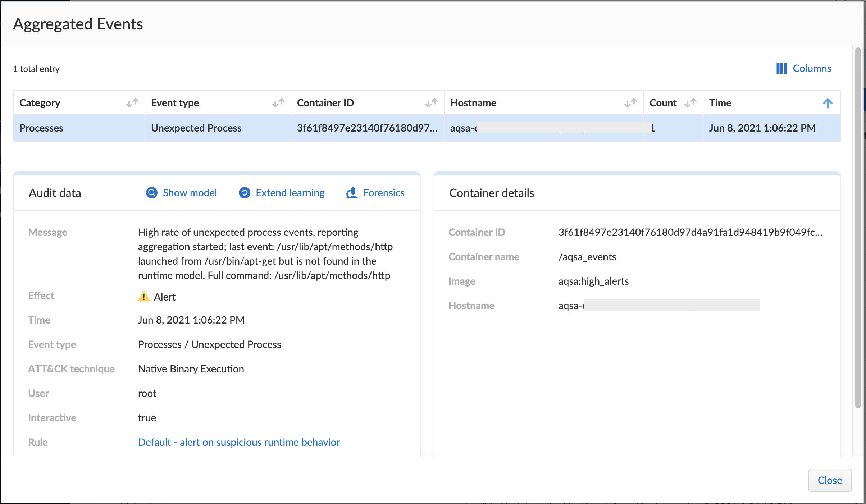Select the Processes row category cell

coord(79,128)
